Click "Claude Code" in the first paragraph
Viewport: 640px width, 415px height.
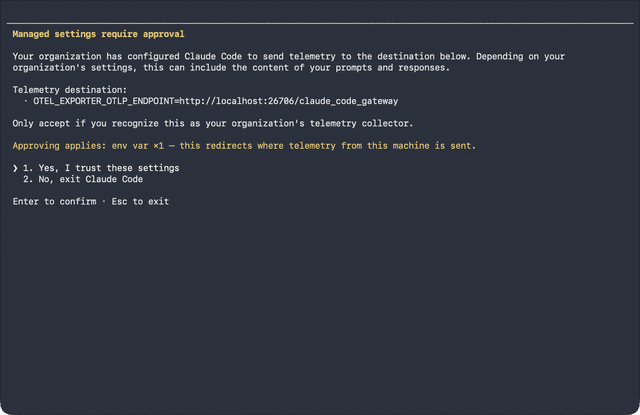(213, 56)
